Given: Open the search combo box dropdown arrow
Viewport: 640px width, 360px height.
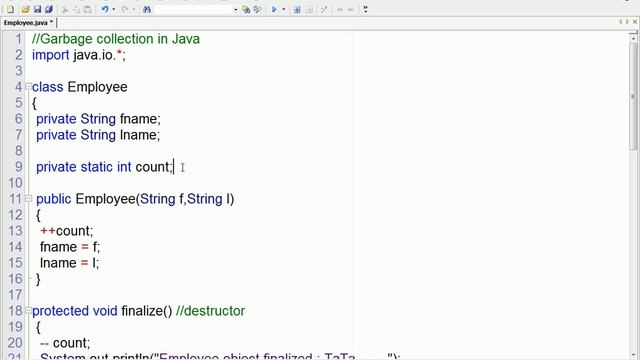Looking at the screenshot, I should point(236,9).
